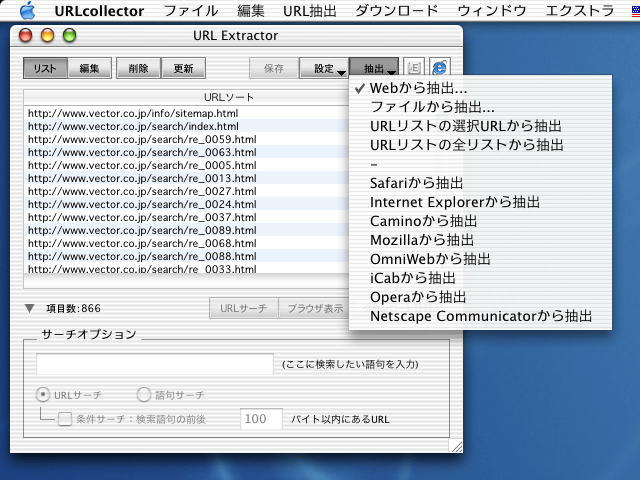
Task: Open the エクストラ menu
Action: coord(580,11)
